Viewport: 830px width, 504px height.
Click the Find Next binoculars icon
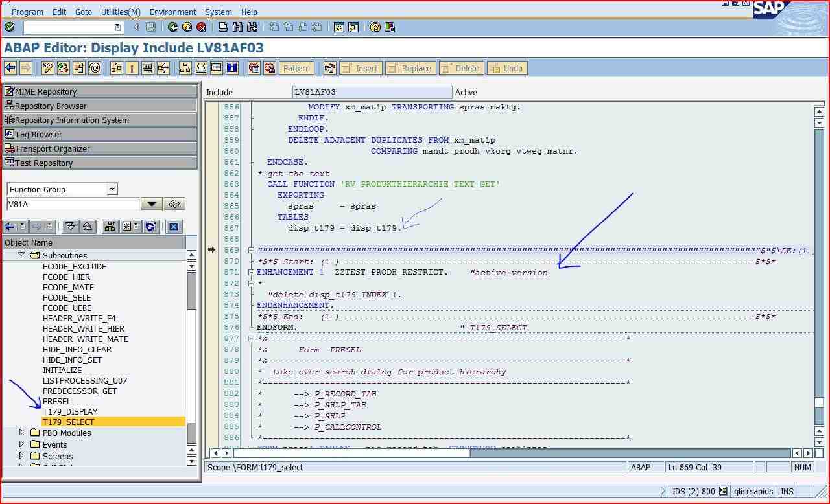coord(252,27)
